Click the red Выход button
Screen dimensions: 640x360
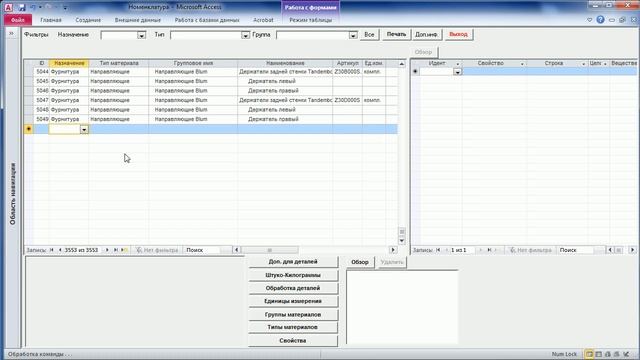[458, 34]
